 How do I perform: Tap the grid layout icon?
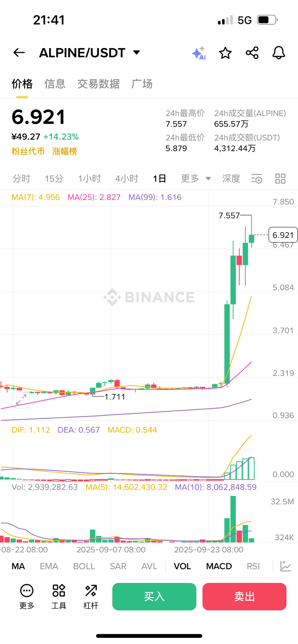pyautogui.click(x=280, y=179)
